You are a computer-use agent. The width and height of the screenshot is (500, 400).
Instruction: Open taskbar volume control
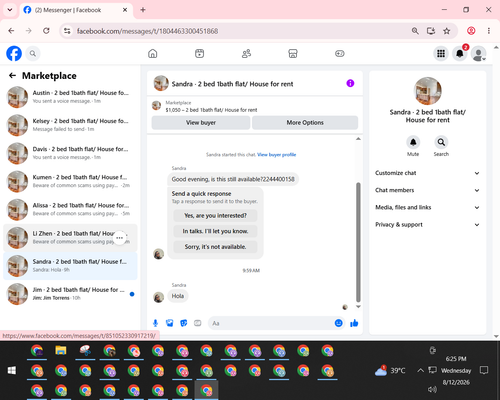click(x=432, y=389)
